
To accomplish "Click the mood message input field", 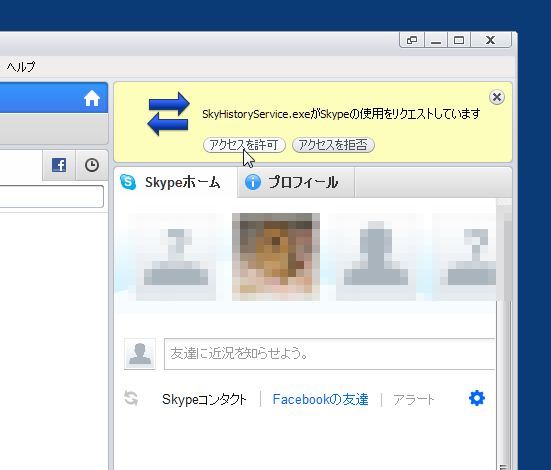I will click(x=330, y=354).
